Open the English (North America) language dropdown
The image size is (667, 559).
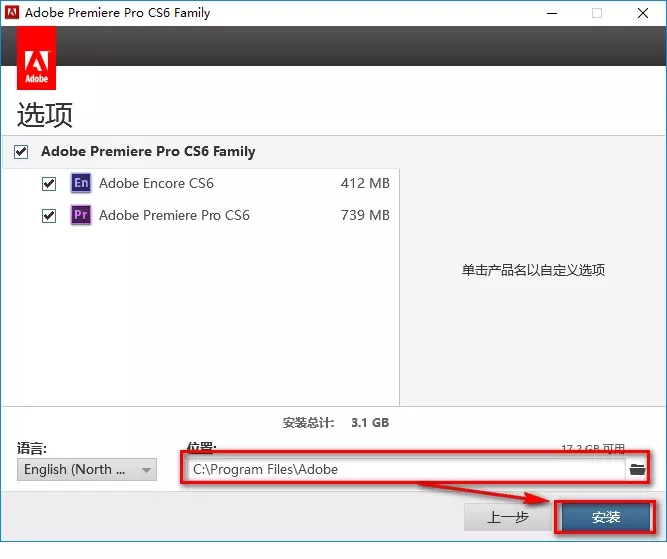pyautogui.click(x=87, y=469)
